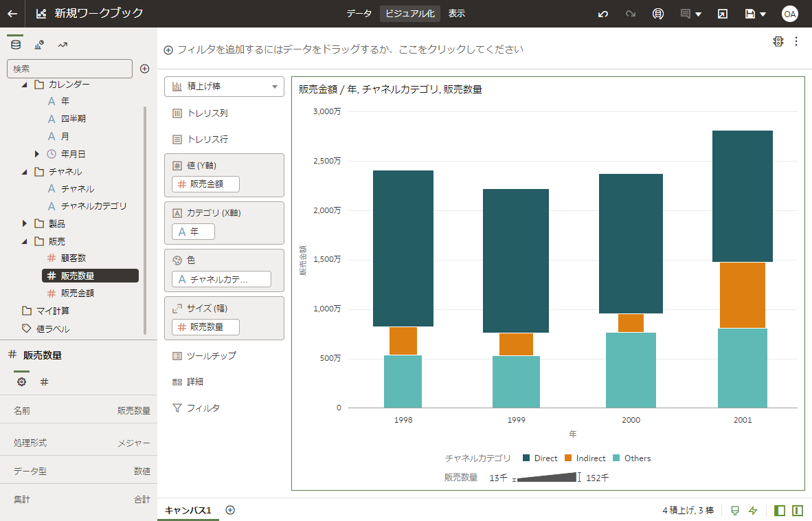
Task: Toggle auto-apply data lightning icon
Action: pos(753,511)
